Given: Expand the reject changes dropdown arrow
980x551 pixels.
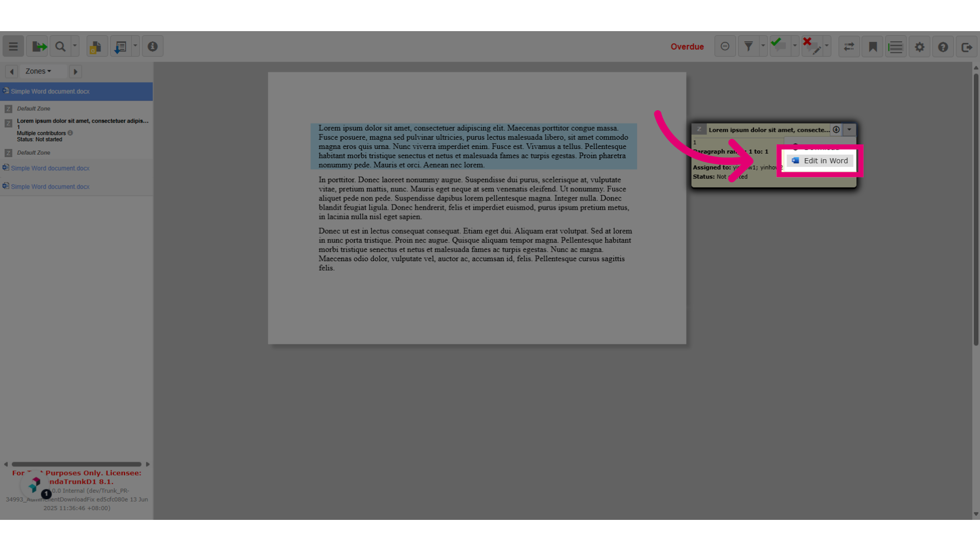Looking at the screenshot, I should 827,46.
